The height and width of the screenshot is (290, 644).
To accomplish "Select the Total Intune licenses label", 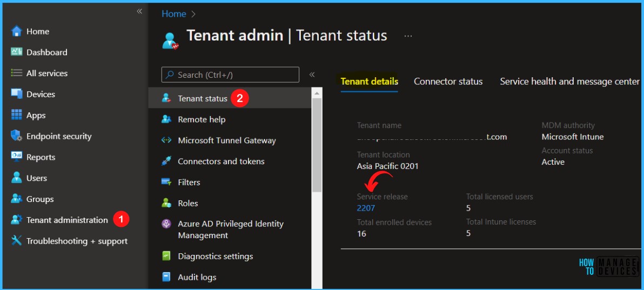I will coord(501,222).
